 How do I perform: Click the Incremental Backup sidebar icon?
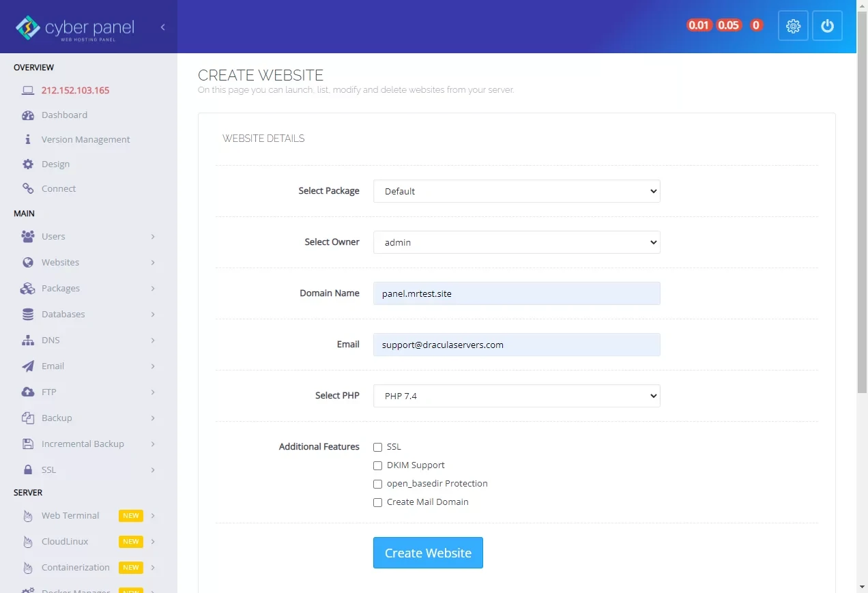(x=28, y=444)
